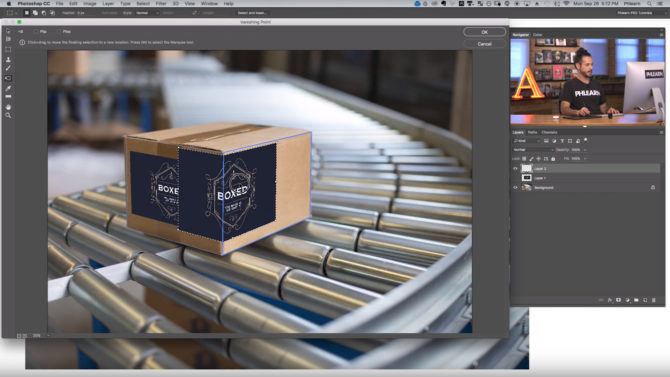
Task: Toggle the second Flip checkbox
Action: [x=59, y=32]
